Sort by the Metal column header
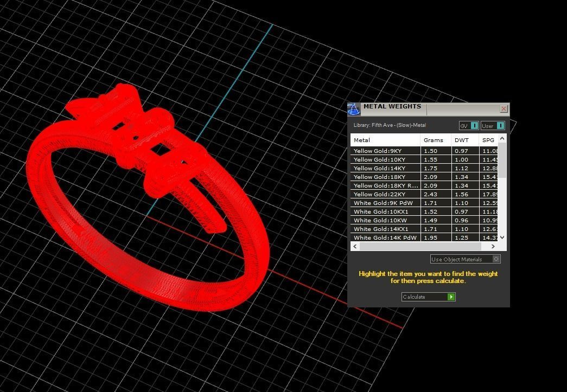This screenshot has width=567, height=392. (385, 140)
